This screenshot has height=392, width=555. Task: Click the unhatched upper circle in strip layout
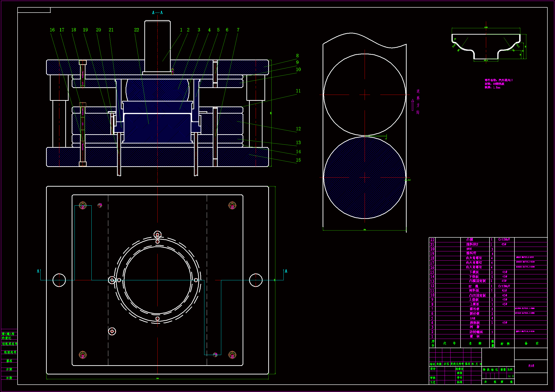pos(365,95)
